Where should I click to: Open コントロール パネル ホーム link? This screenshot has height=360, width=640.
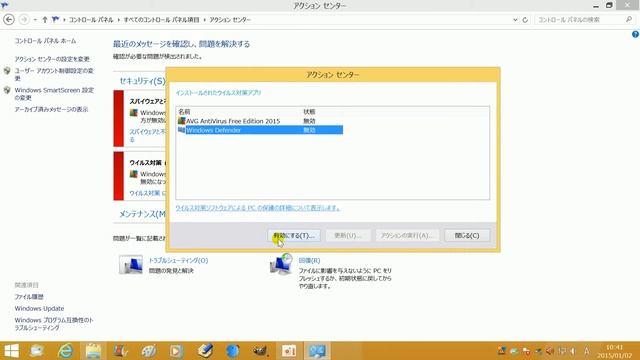45,41
